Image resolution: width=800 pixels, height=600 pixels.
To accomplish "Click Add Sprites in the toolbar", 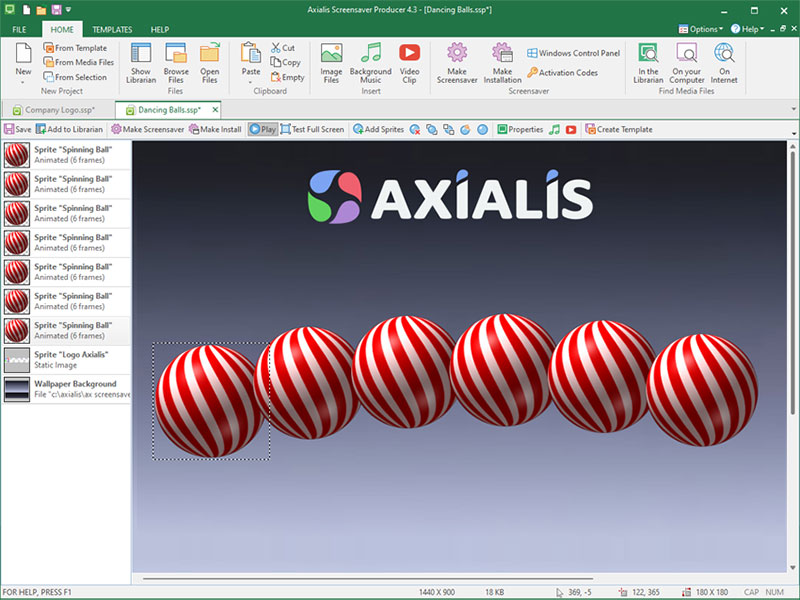I will [x=378, y=129].
